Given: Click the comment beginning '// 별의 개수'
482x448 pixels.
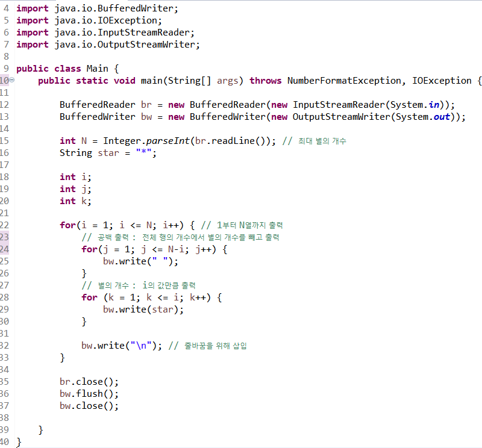Looking at the screenshot, I should point(139,285).
